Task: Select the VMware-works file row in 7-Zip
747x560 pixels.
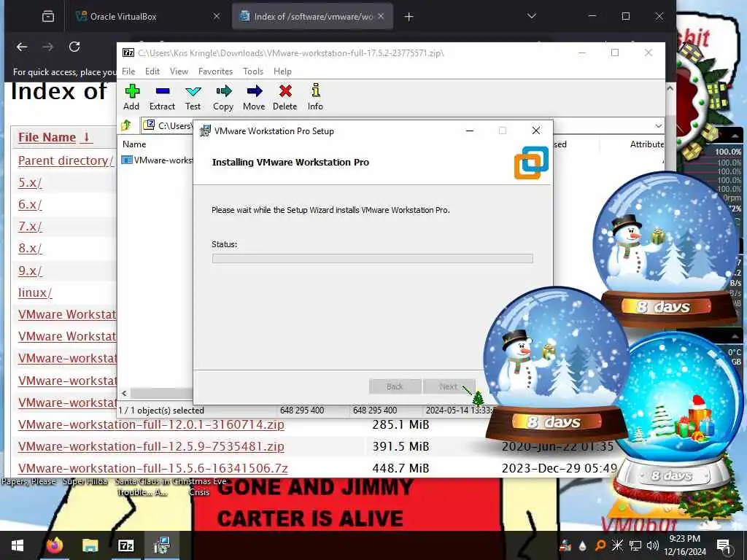Action: tap(158, 160)
